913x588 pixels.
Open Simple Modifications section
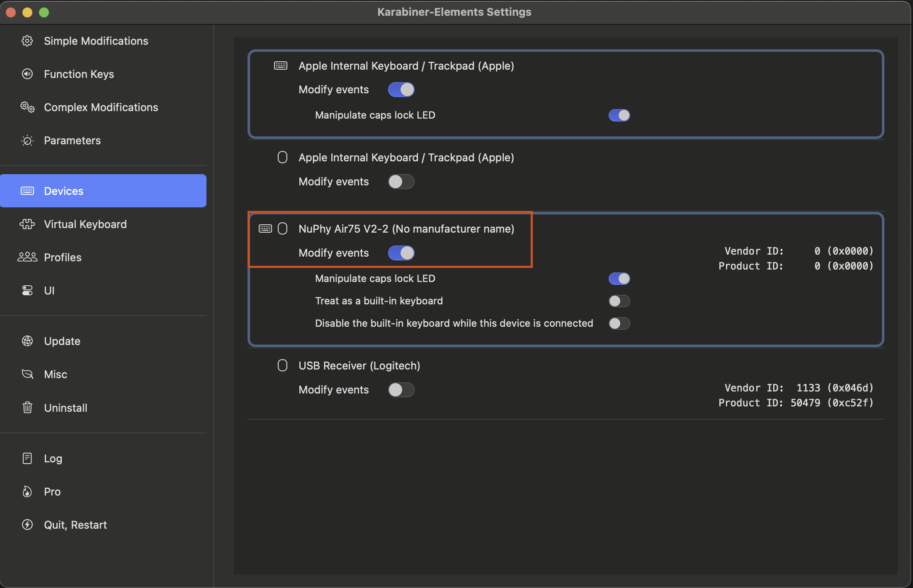point(103,41)
